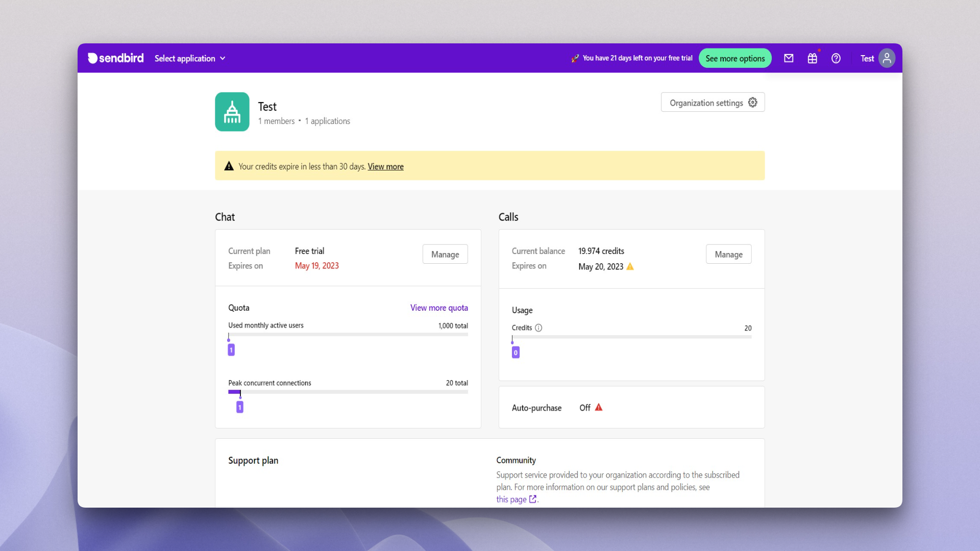Click the Used monthly active users progress bar

(x=348, y=334)
